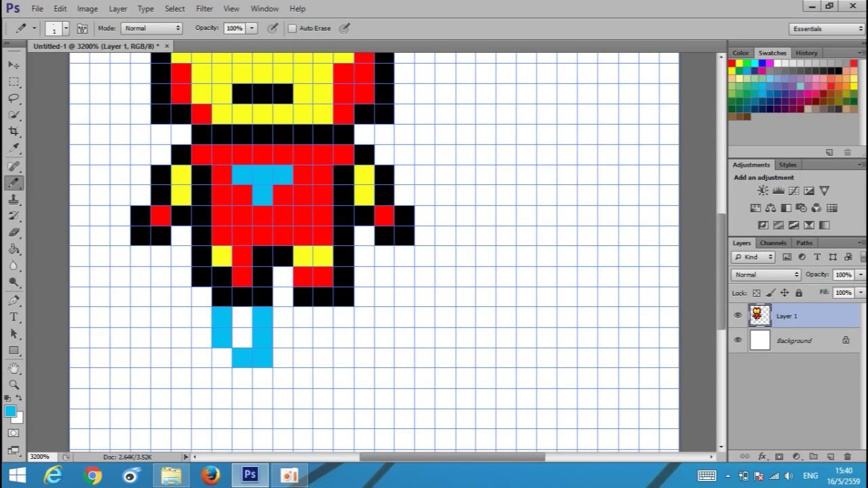Open the pencil Mode dropdown
The image size is (868, 488).
pos(152,28)
